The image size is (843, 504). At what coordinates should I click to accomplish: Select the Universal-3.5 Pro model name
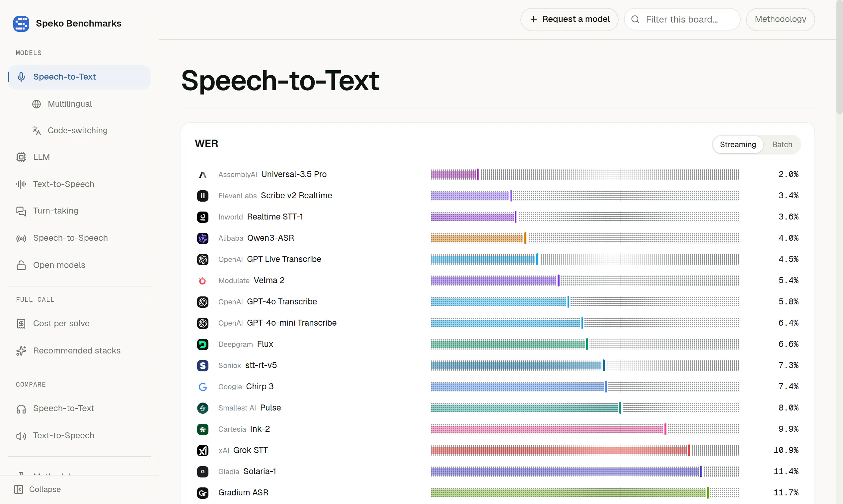[294, 174]
